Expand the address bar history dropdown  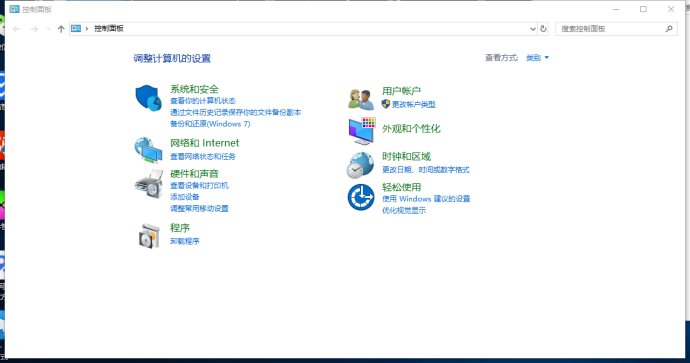[532, 29]
